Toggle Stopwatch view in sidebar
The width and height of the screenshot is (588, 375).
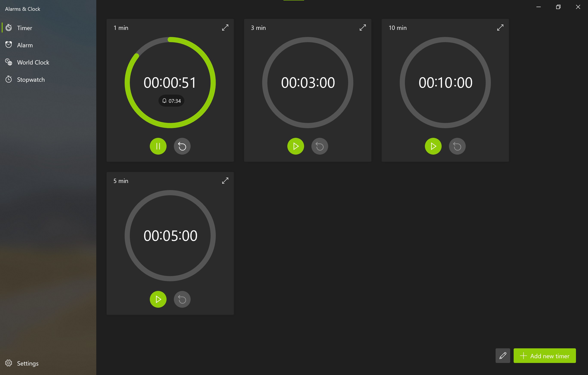pyautogui.click(x=31, y=79)
